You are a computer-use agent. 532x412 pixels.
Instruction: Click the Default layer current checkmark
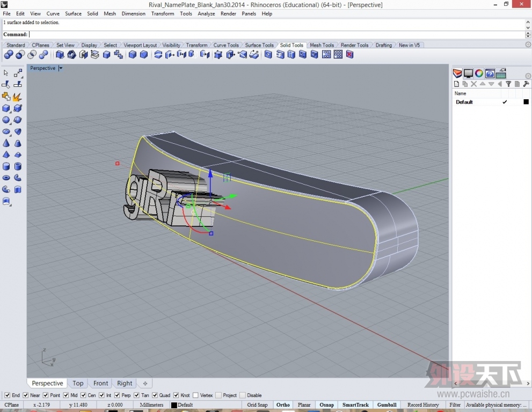click(x=505, y=102)
